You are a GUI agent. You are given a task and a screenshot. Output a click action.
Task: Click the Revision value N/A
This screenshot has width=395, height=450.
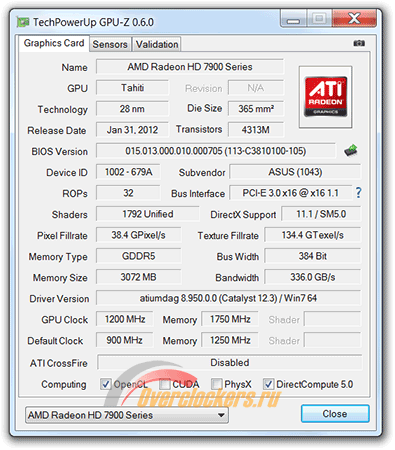(256, 88)
